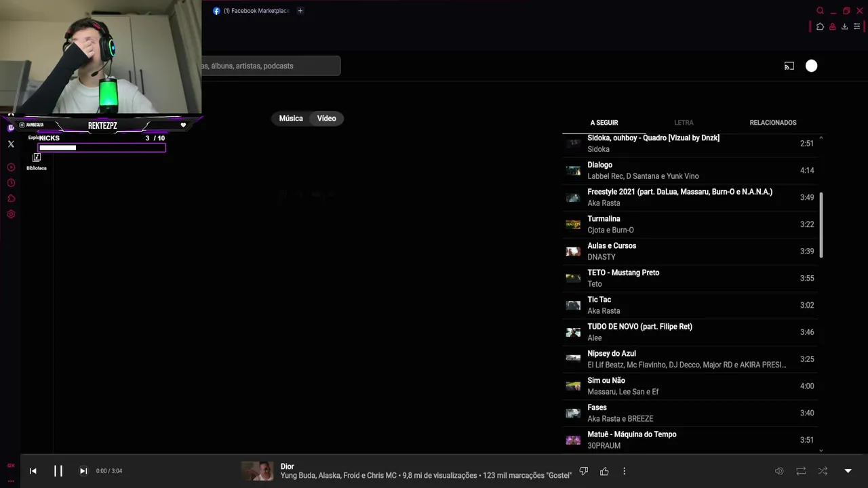The height and width of the screenshot is (488, 868).
Task: Click the Dior song title in player bar
Action: point(288,466)
